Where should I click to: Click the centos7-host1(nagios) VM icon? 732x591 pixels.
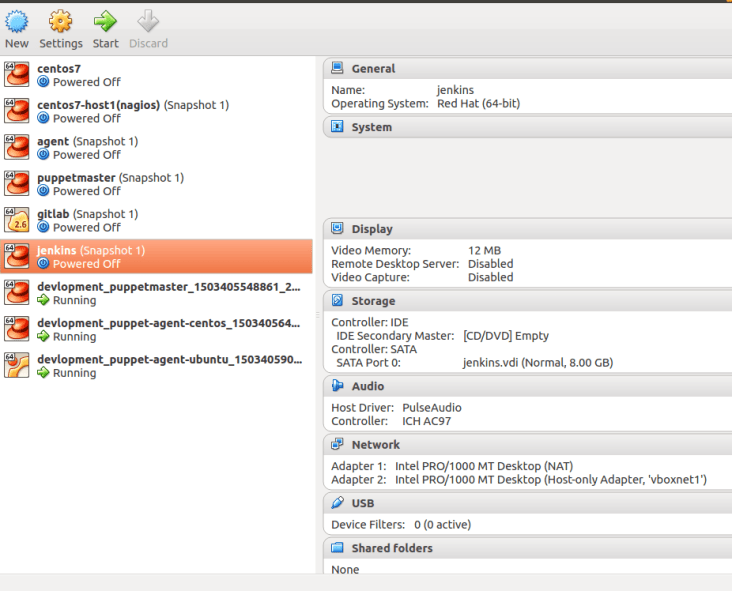pyautogui.click(x=17, y=111)
